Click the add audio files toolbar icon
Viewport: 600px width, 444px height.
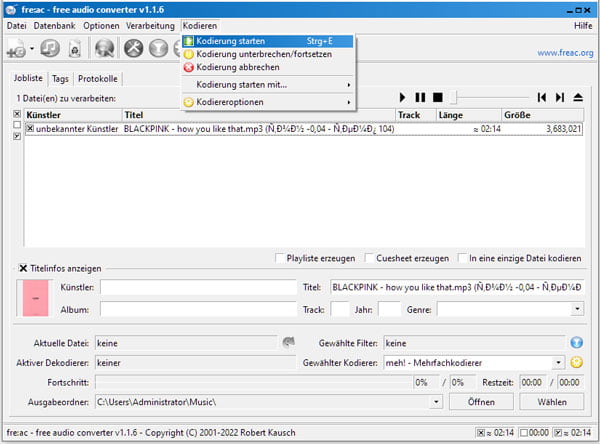point(16,48)
